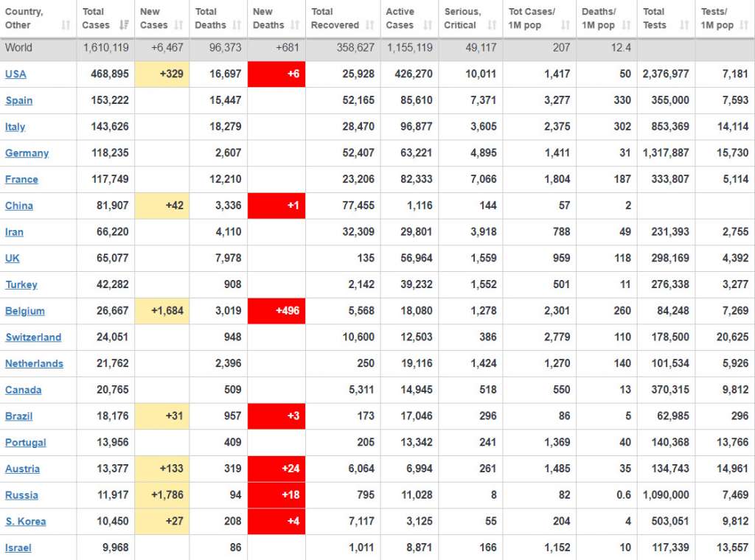Viewport: 755px width, 560px height.
Task: Select Turkey total cases 42,282
Action: click(113, 284)
